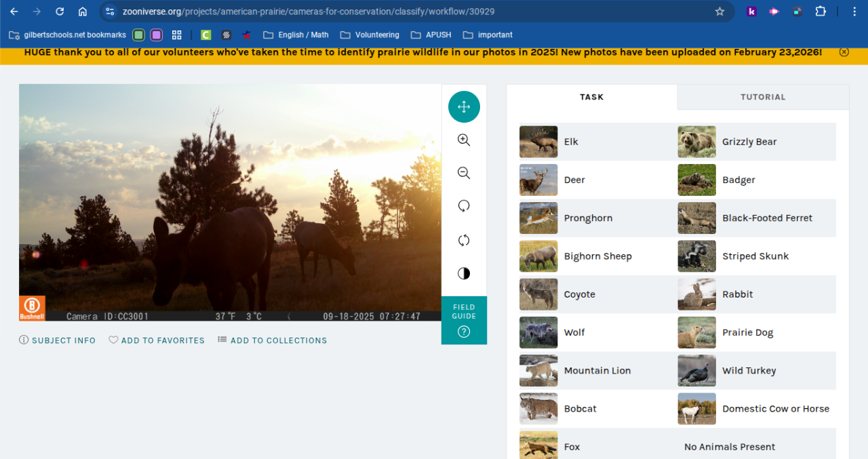
Task: Switch to the Tutorial tab
Action: [763, 97]
